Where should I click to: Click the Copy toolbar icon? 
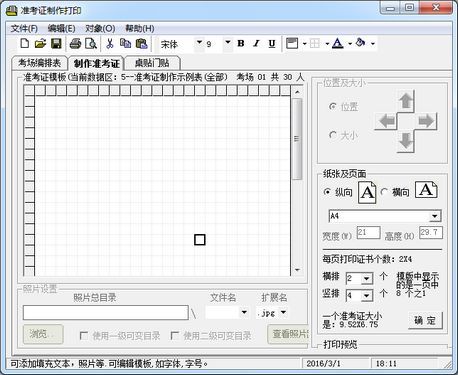[125, 43]
